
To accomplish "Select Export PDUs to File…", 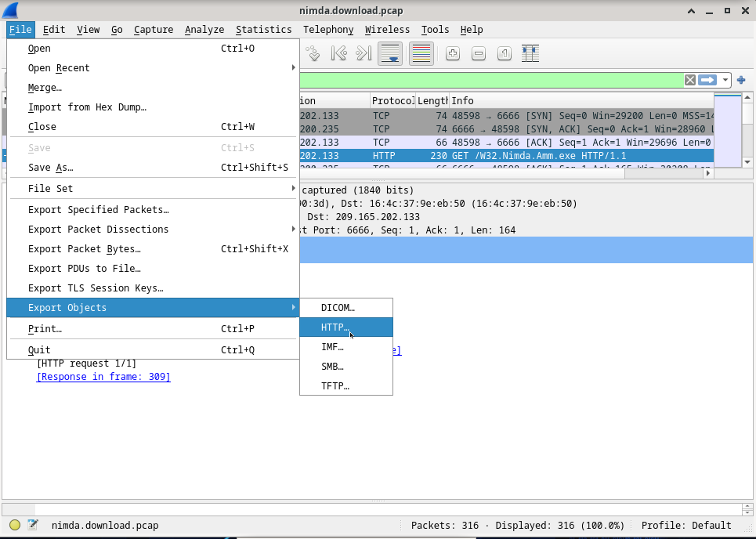I will pos(153,269).
